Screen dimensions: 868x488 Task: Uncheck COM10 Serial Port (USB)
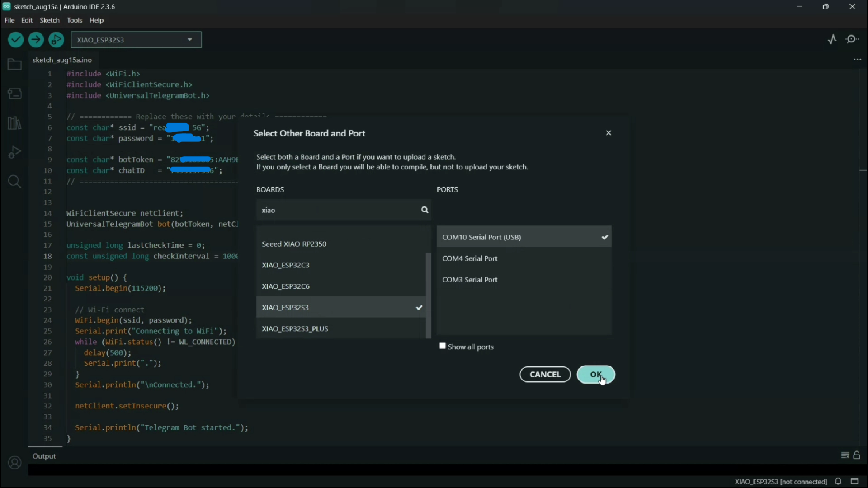click(524, 237)
